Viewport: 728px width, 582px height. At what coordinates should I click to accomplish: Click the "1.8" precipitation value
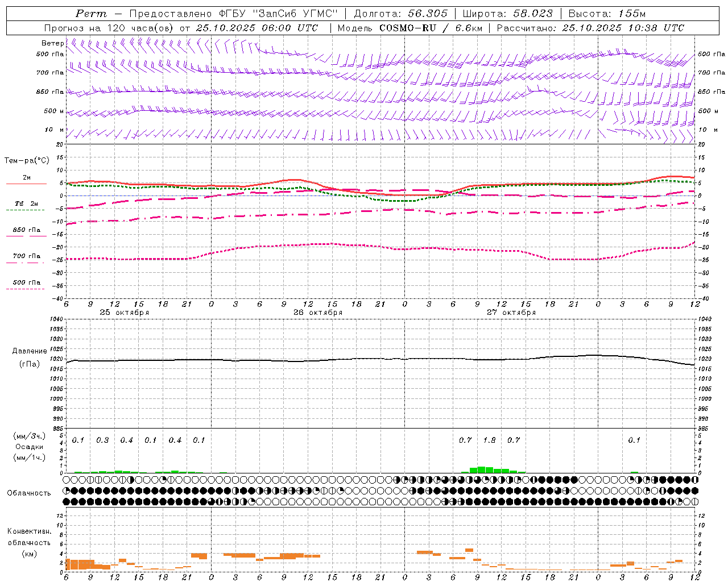(489, 440)
